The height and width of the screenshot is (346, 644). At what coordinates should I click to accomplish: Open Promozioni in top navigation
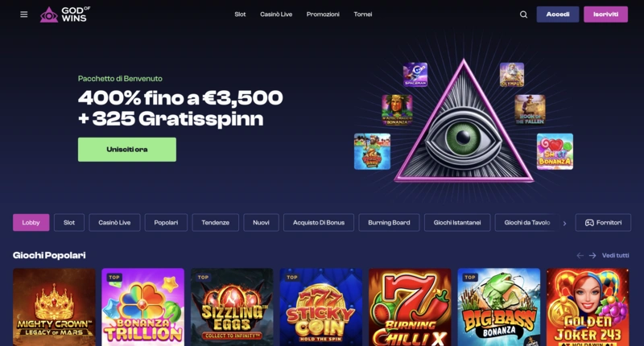pos(323,14)
